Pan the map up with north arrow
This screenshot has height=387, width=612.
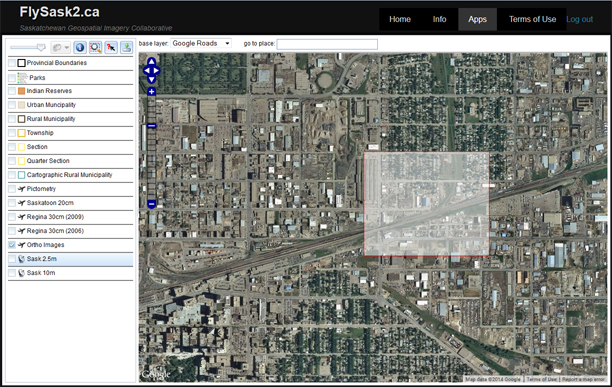(x=151, y=62)
